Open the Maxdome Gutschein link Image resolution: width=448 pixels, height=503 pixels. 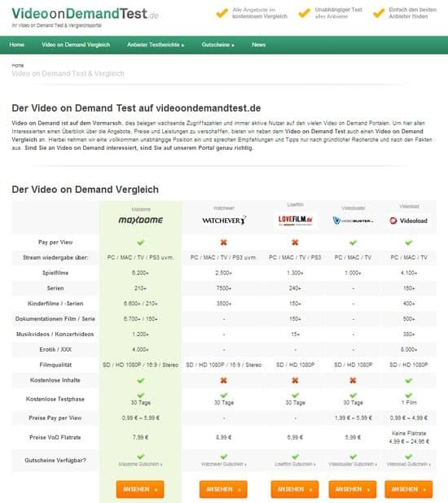tap(140, 464)
